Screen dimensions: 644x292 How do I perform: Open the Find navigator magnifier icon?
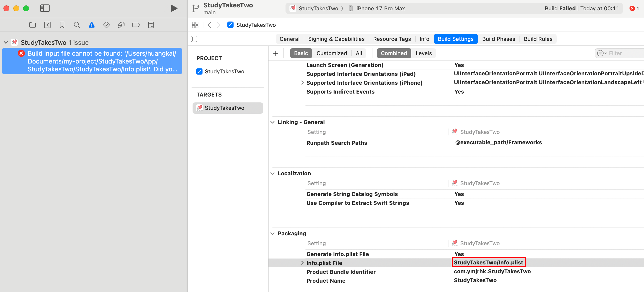click(77, 25)
